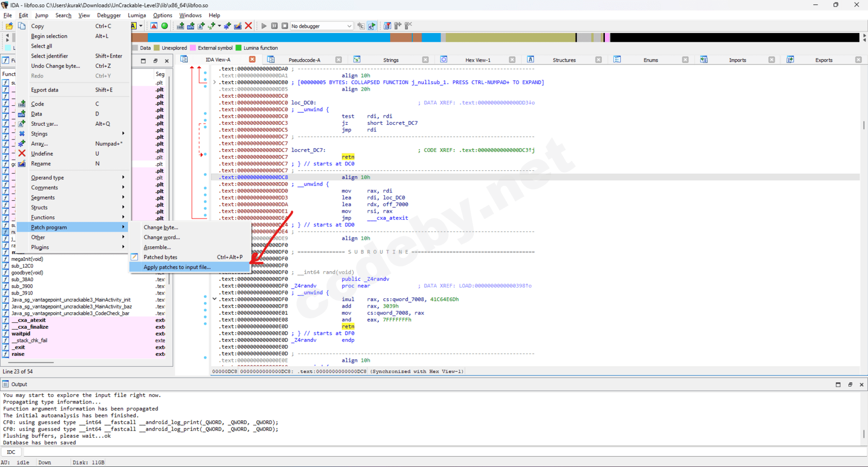Click the breakpoints list toolbar icon
The image size is (868, 467).
coord(387,26)
